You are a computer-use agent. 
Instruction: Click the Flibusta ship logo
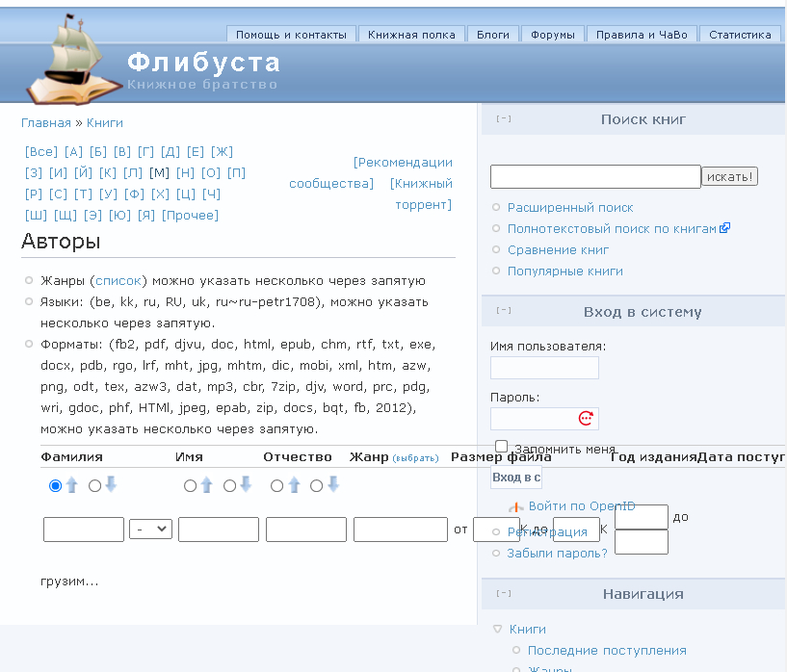click(74, 59)
